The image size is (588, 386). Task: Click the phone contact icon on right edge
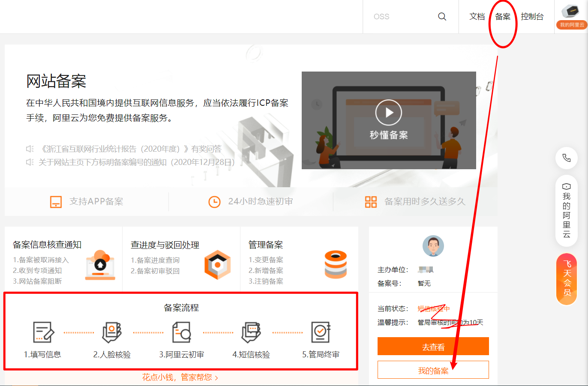point(566,158)
